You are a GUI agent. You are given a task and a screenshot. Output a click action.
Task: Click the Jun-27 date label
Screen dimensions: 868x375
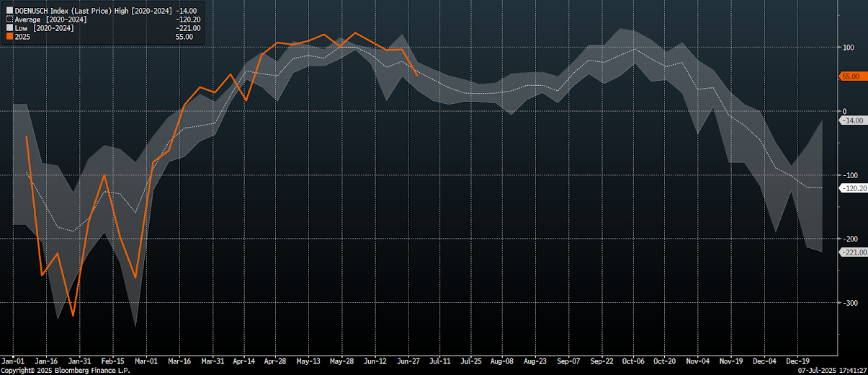(408, 361)
